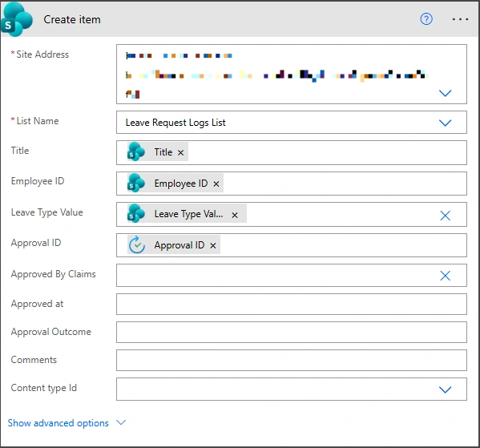This screenshot has width=480, height=448.
Task: Click into the Approved at field
Action: click(292, 304)
